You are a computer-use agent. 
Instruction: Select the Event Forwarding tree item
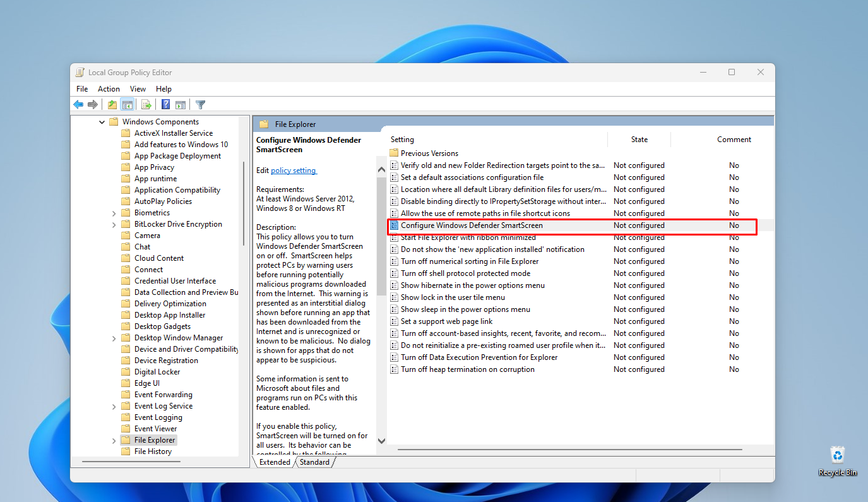163,395
